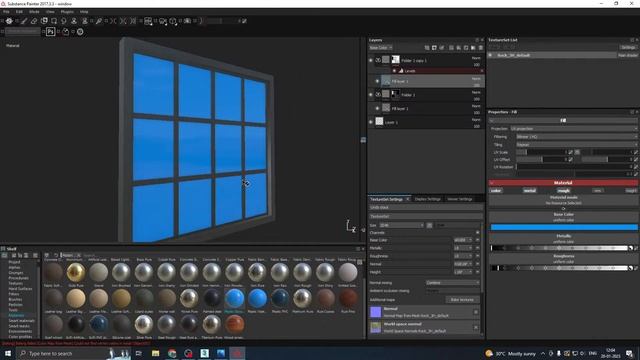
Task: Switch to the Viewer Settings tab
Action: pyautogui.click(x=460, y=199)
